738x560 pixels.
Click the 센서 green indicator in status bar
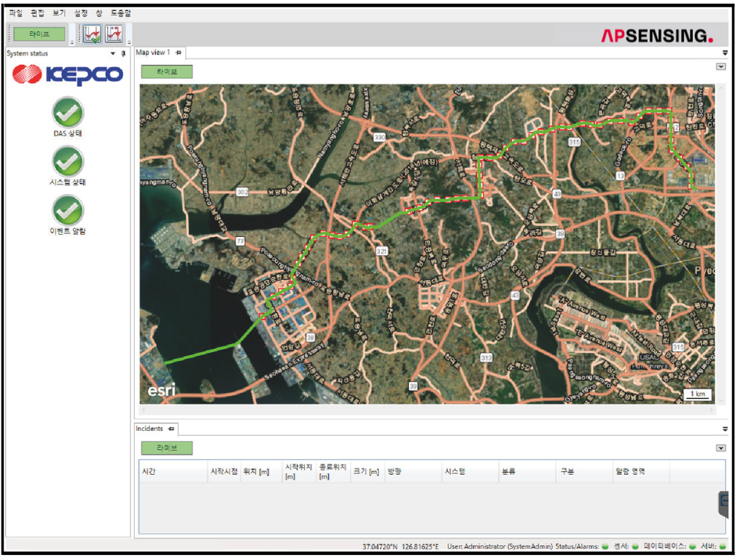coord(635,546)
